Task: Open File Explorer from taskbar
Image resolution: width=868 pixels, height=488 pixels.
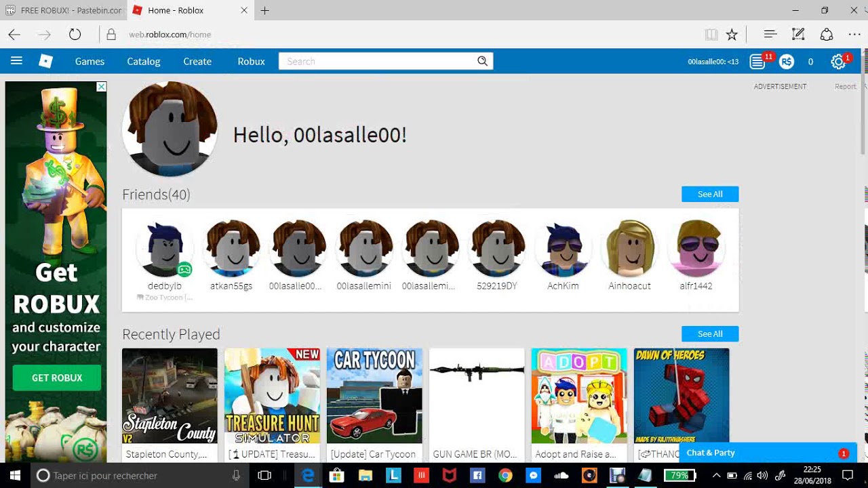Action: [x=365, y=476]
